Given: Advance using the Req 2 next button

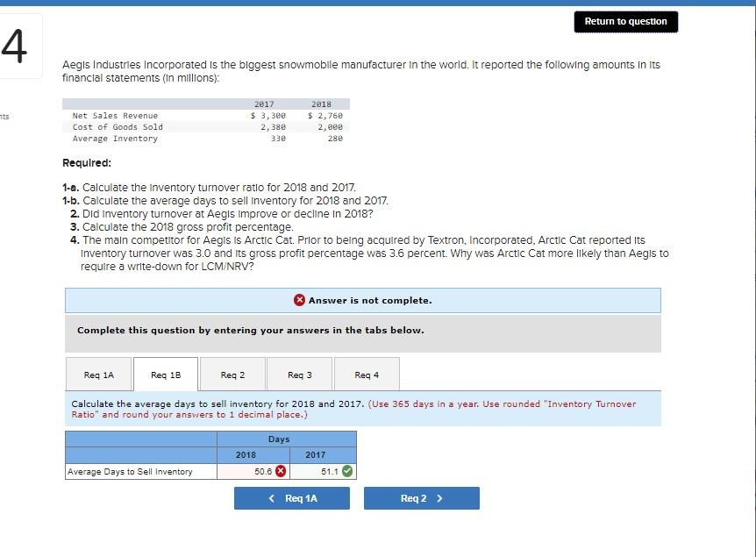Looking at the screenshot, I should tap(421, 498).
